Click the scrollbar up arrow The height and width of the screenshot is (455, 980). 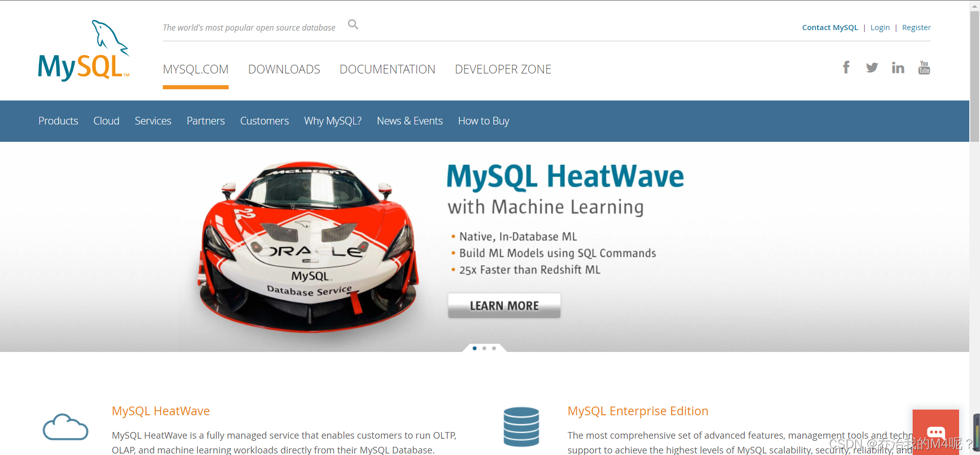point(974,5)
